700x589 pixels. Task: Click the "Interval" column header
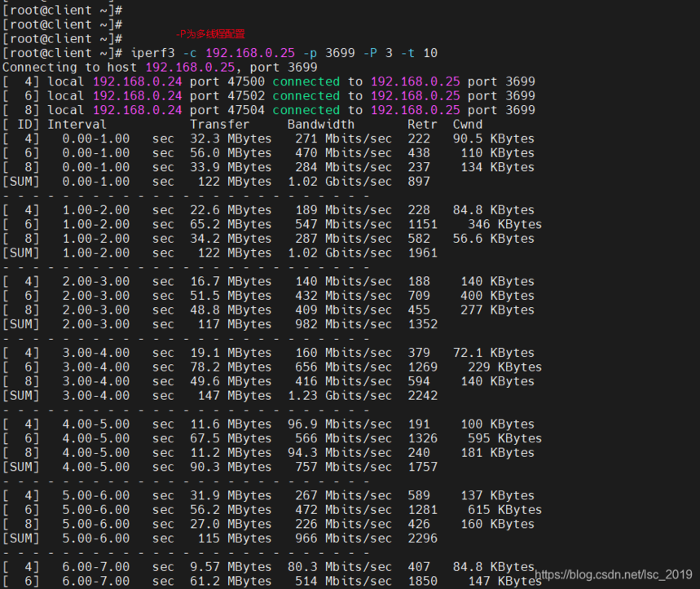pyautogui.click(x=77, y=125)
